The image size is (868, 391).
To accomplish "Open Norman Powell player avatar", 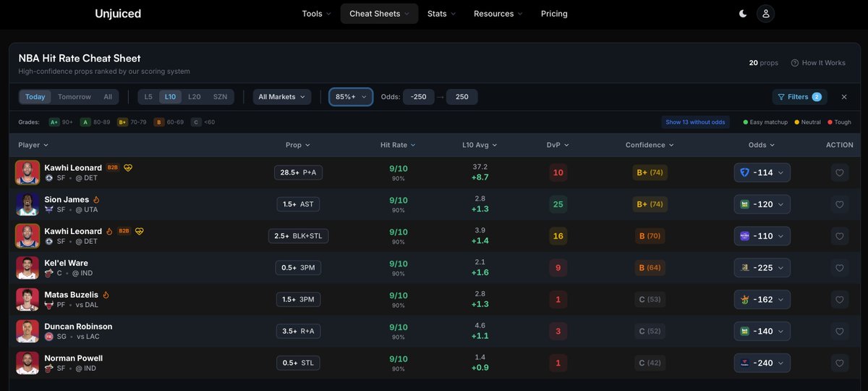I will coord(27,363).
